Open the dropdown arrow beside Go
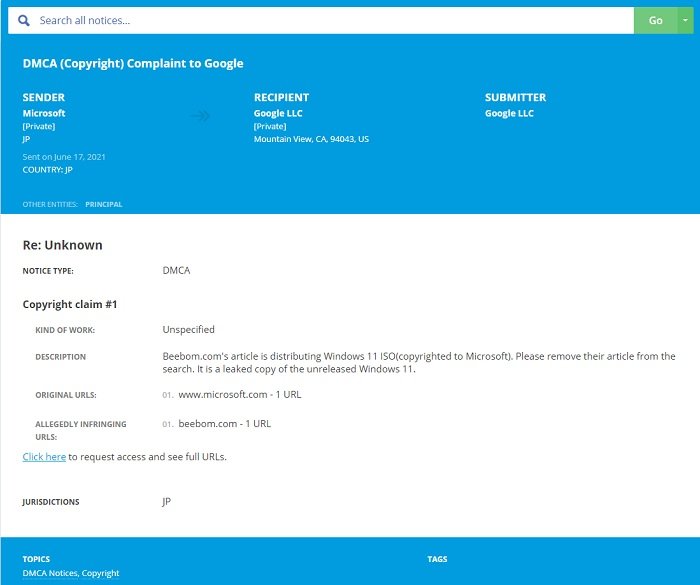The width and height of the screenshot is (700, 585). tap(685, 21)
